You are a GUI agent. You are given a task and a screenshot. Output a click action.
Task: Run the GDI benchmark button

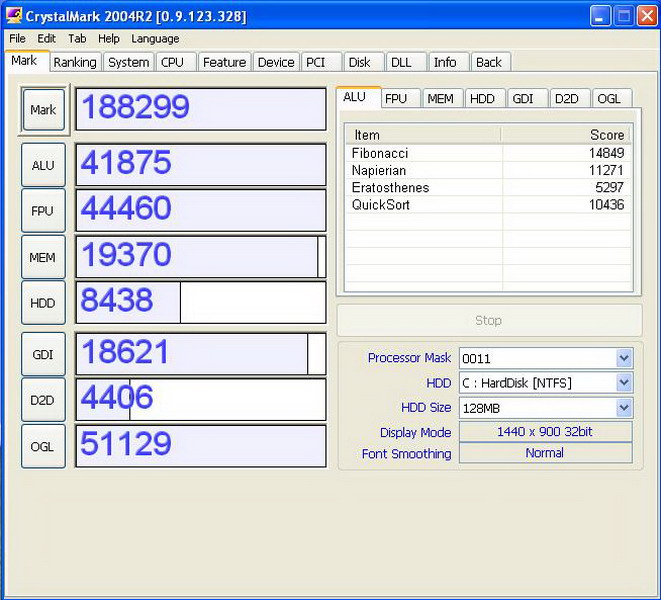43,354
